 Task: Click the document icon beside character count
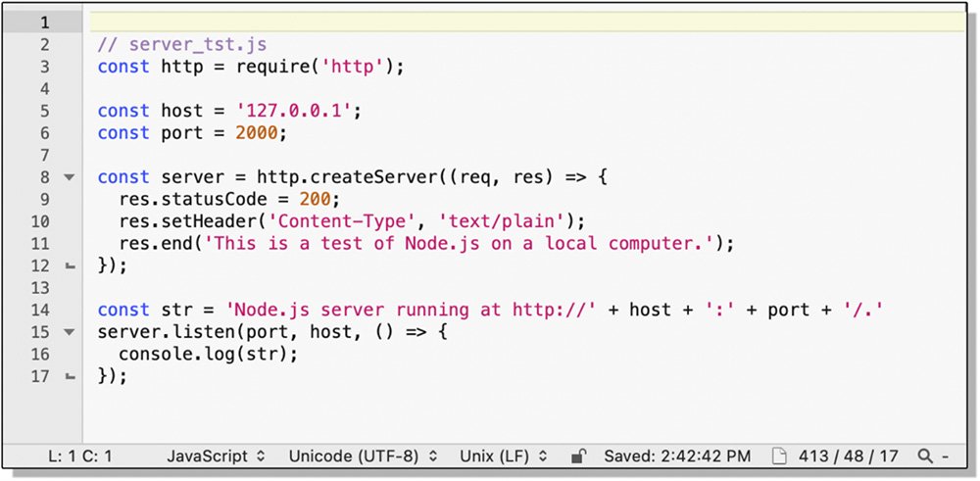(x=779, y=456)
